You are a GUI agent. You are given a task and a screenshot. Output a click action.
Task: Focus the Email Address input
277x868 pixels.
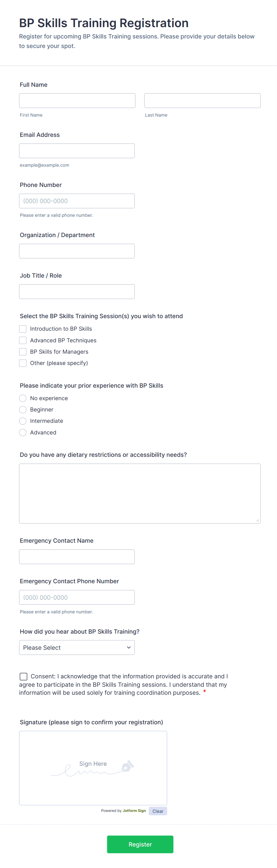[77, 151]
